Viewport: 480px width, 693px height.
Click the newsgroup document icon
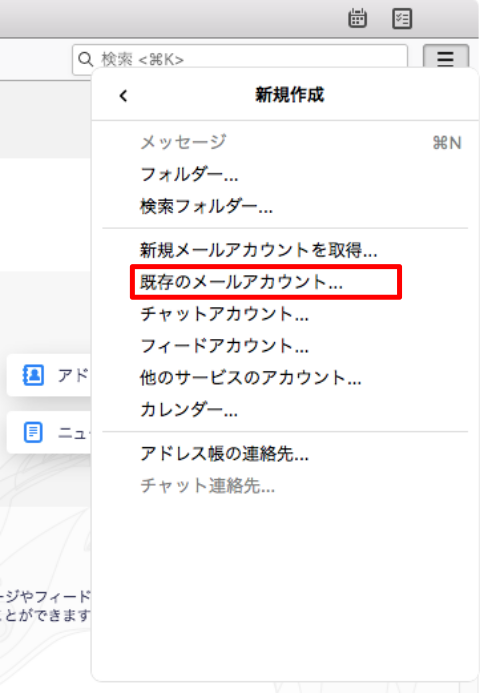pyautogui.click(x=33, y=432)
